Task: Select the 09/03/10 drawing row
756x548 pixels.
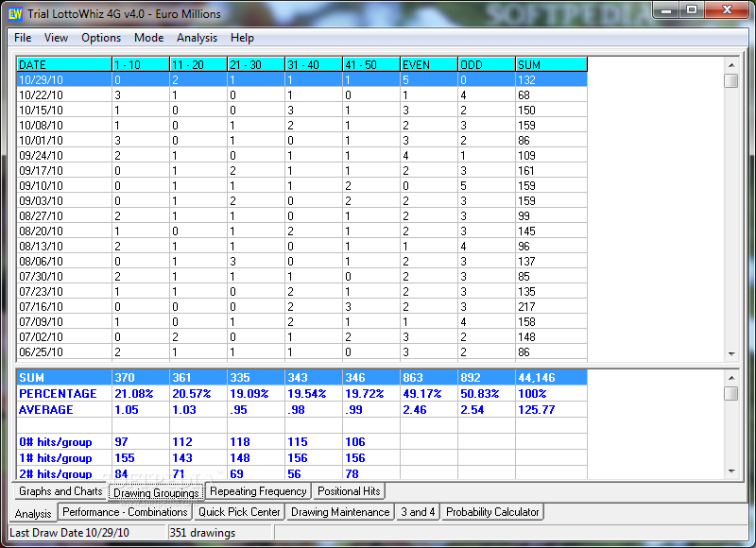Action: click(301, 200)
